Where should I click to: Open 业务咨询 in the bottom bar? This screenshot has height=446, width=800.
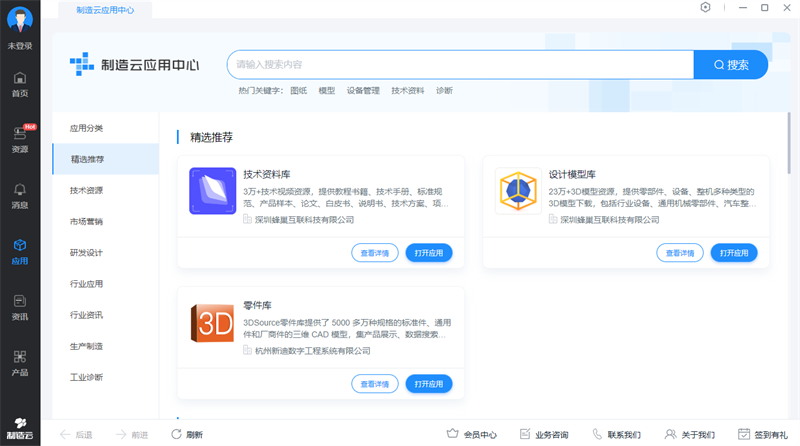pyautogui.click(x=544, y=434)
